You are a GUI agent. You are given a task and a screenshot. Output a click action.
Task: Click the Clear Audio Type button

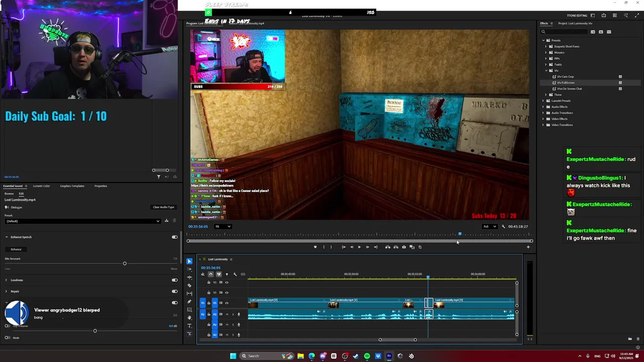tap(164, 207)
